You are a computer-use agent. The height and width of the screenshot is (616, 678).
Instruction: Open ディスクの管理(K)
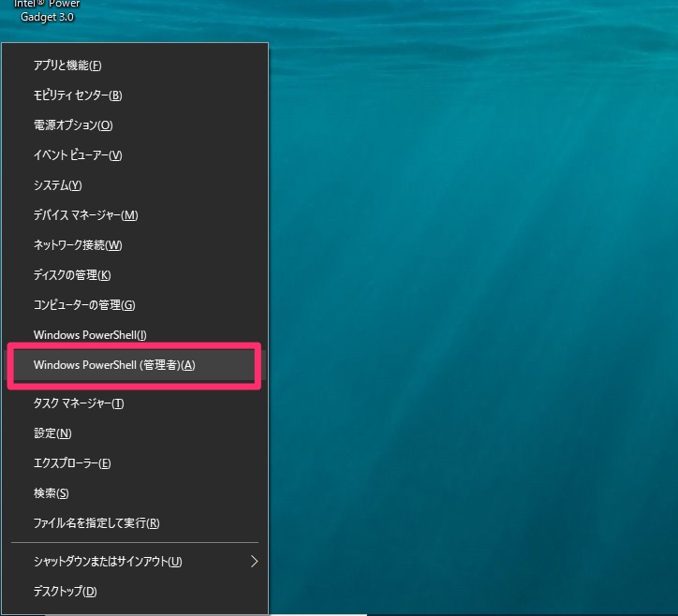click(135, 275)
